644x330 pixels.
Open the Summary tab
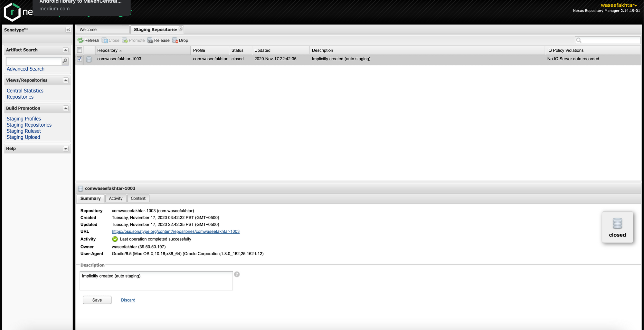point(90,199)
